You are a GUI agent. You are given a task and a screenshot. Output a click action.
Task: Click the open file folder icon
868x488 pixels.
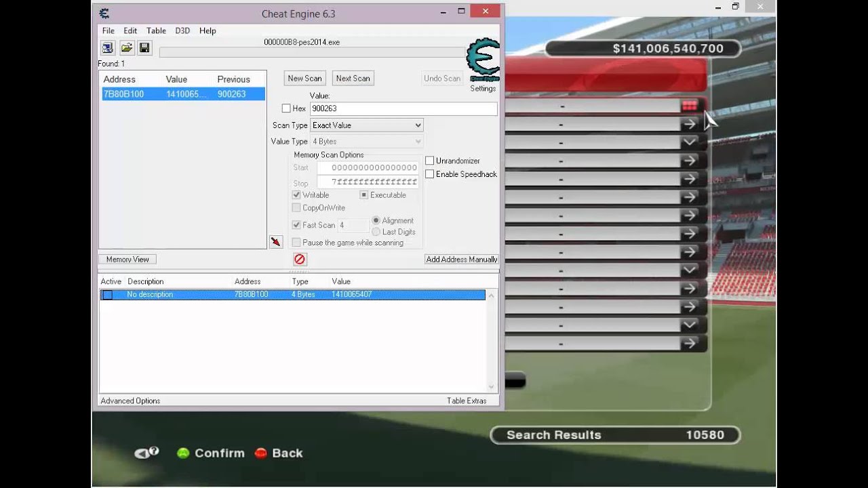[126, 47]
